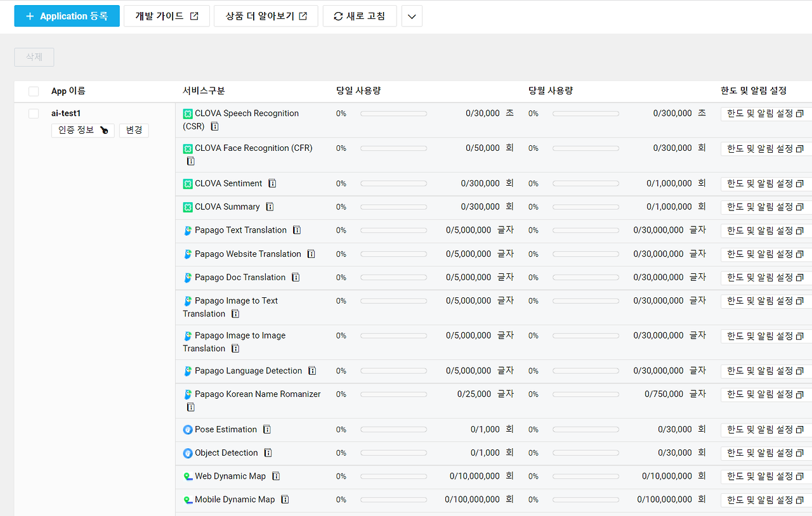The width and height of the screenshot is (812, 516).
Task: Open info icon for Papago Image to Image Translation
Action: 235,349
